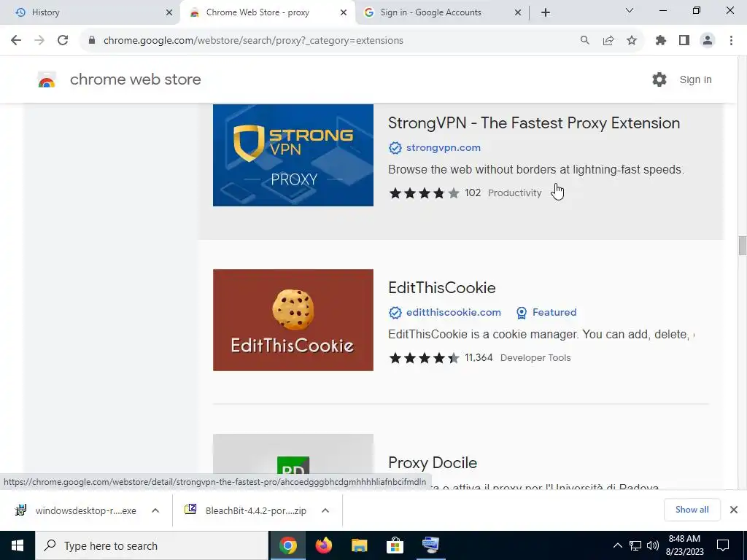Click the lock icon in address bar
Viewport: 747px width, 560px height.
92,41
